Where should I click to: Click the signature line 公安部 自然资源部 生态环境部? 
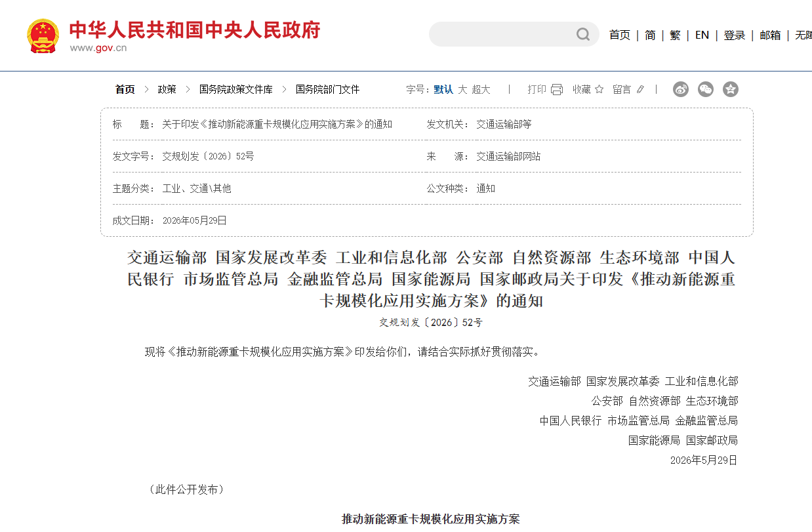(x=664, y=401)
